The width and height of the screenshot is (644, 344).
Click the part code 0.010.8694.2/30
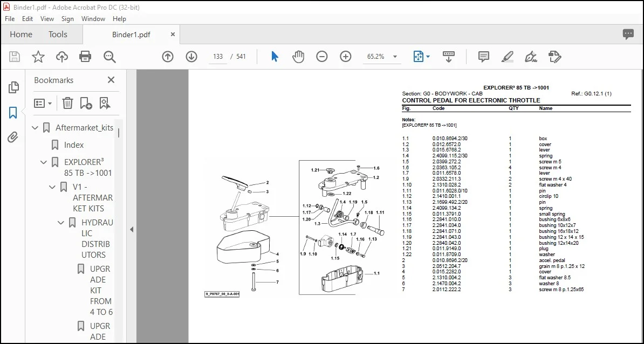tap(450, 139)
